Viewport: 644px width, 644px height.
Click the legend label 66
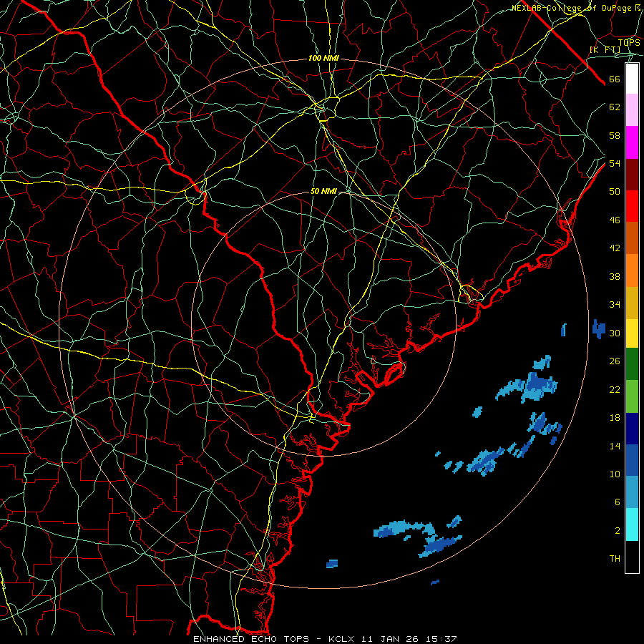[x=615, y=79]
